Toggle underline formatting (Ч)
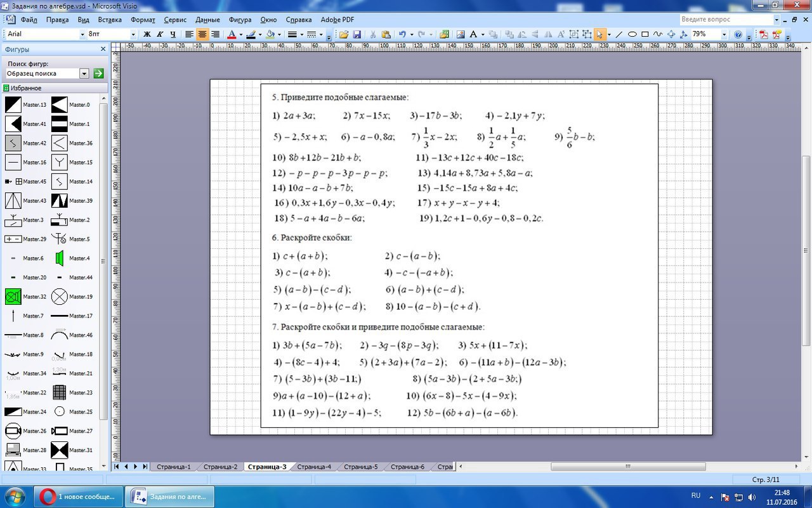Viewport: 812px width, 508px height. point(173,34)
